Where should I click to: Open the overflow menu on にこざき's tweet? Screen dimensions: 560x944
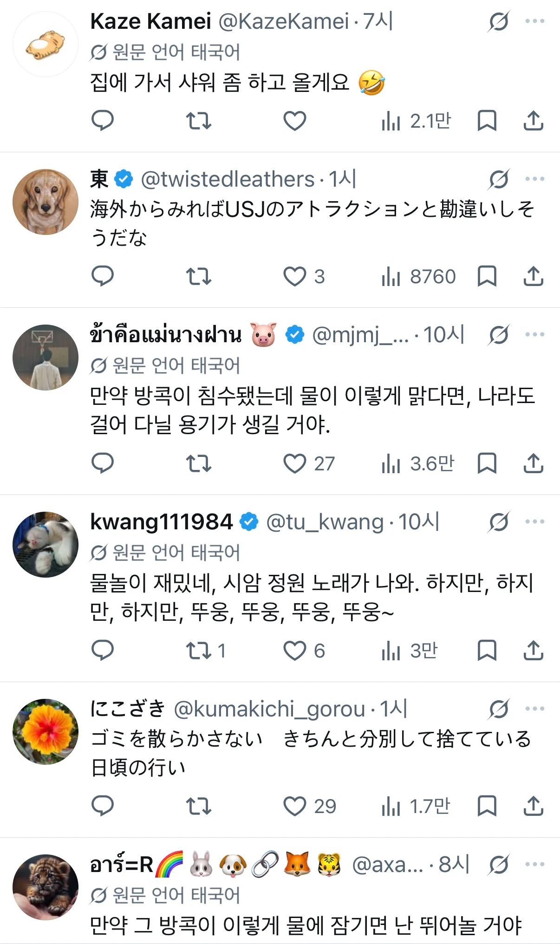click(535, 709)
